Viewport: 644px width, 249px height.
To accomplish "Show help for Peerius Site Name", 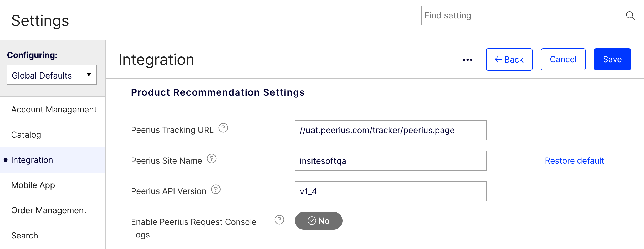I will (212, 159).
